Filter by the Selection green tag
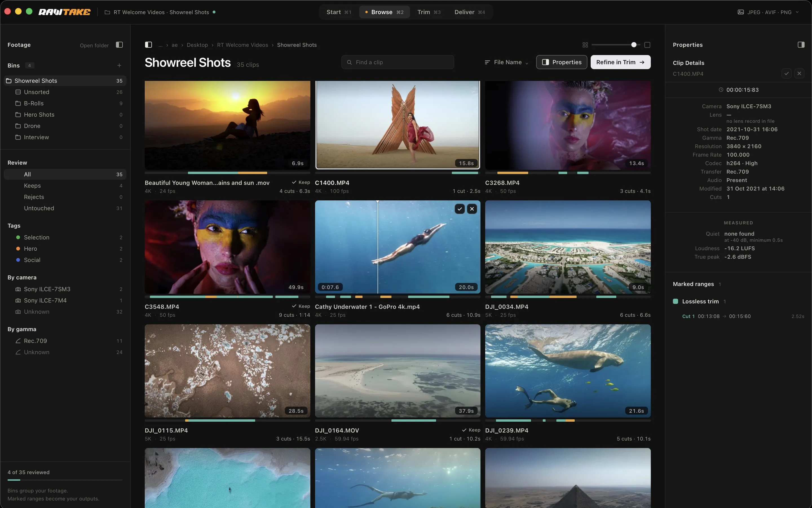The height and width of the screenshot is (508, 812). (x=65, y=237)
